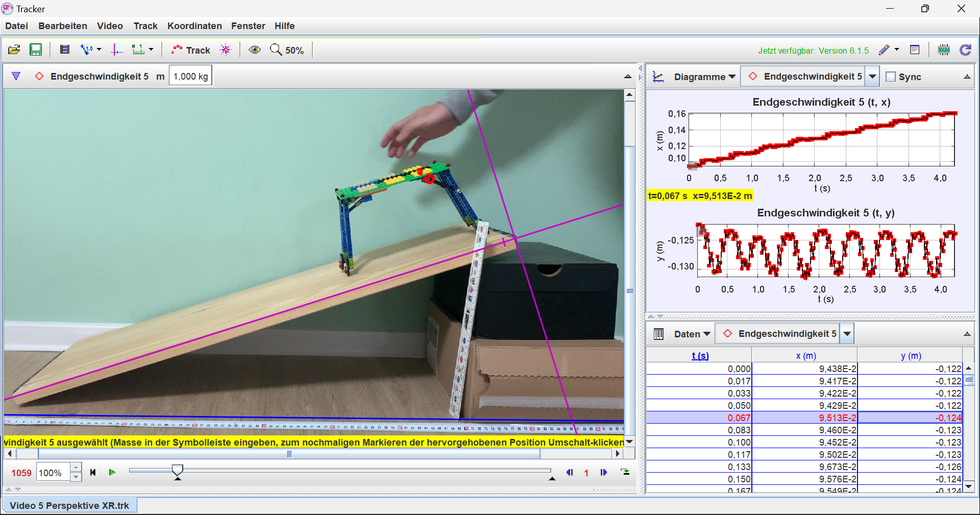Expand track selector dropdown in plot panel

tap(873, 77)
